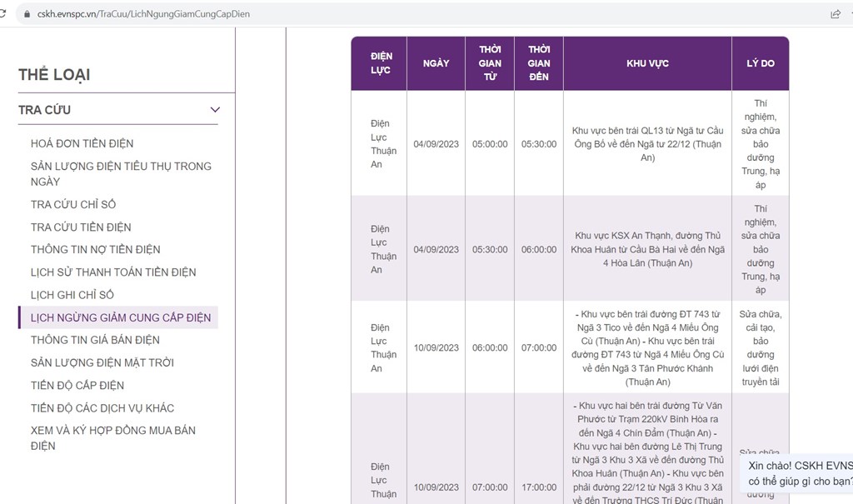
Task: Click 10/09/2023 date in 17:00:00 row
Action: click(x=436, y=487)
